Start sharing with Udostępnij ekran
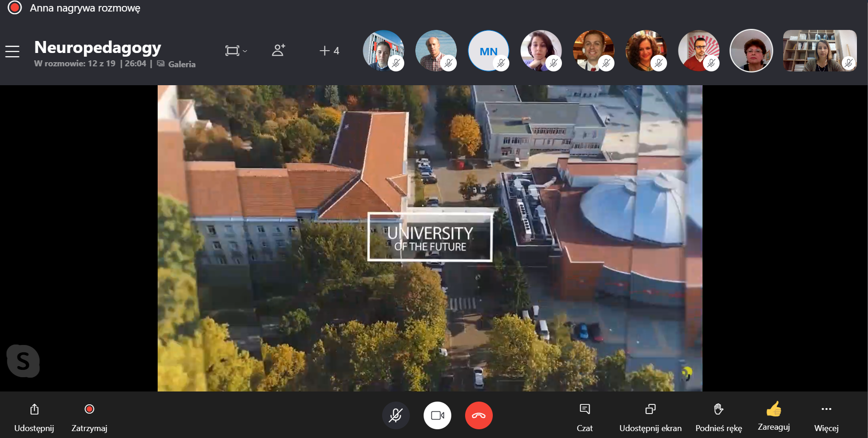Screen dimensions: 868x438 coord(650,418)
